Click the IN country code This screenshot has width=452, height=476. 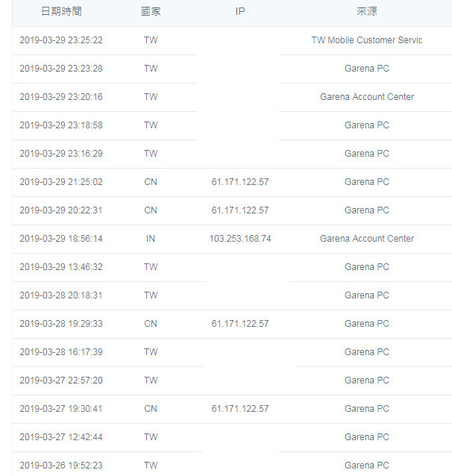point(151,239)
